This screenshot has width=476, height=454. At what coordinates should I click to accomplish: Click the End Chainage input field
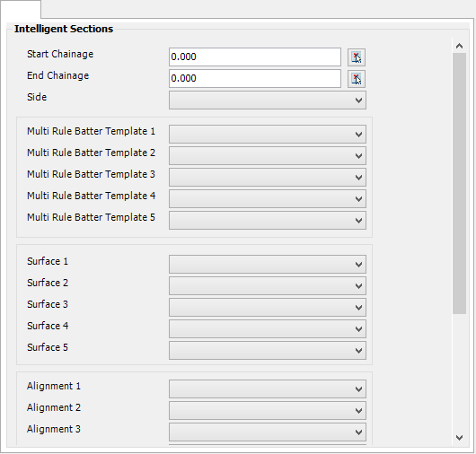pos(255,79)
